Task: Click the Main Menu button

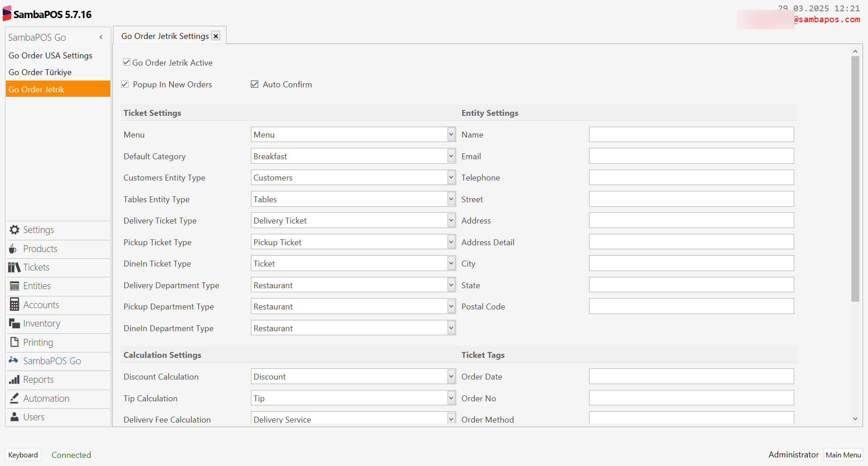Action: click(843, 455)
